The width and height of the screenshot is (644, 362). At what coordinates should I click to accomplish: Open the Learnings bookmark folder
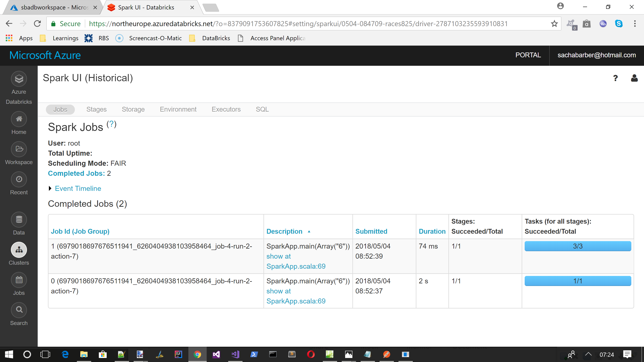click(x=60, y=38)
